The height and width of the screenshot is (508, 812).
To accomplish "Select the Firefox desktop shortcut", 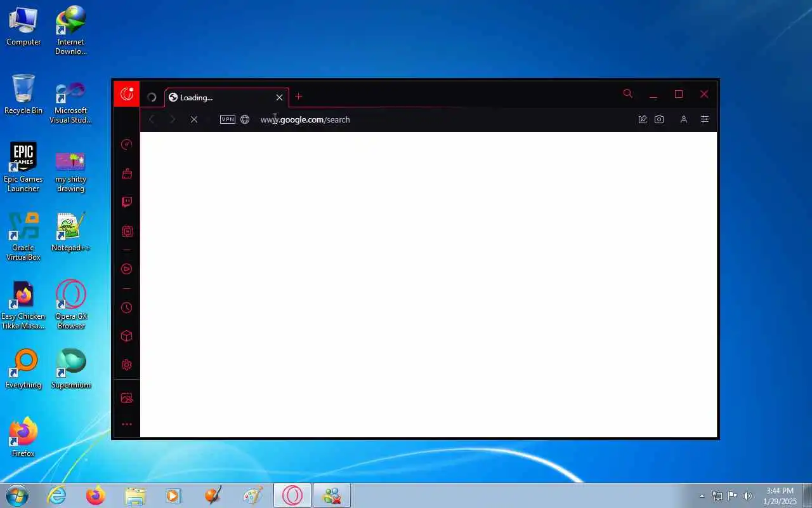I will (23, 437).
